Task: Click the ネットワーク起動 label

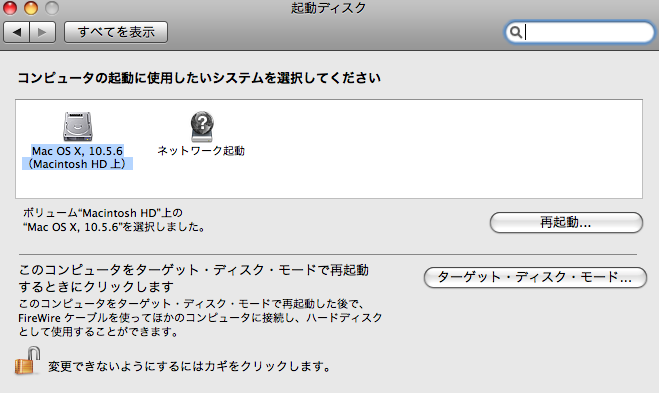Action: click(x=201, y=150)
